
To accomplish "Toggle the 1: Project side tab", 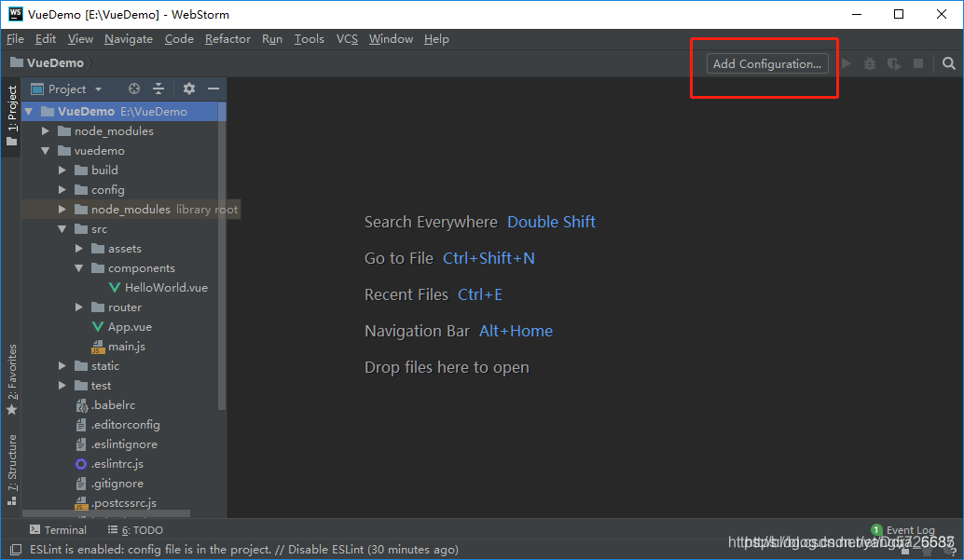I will point(11,116).
